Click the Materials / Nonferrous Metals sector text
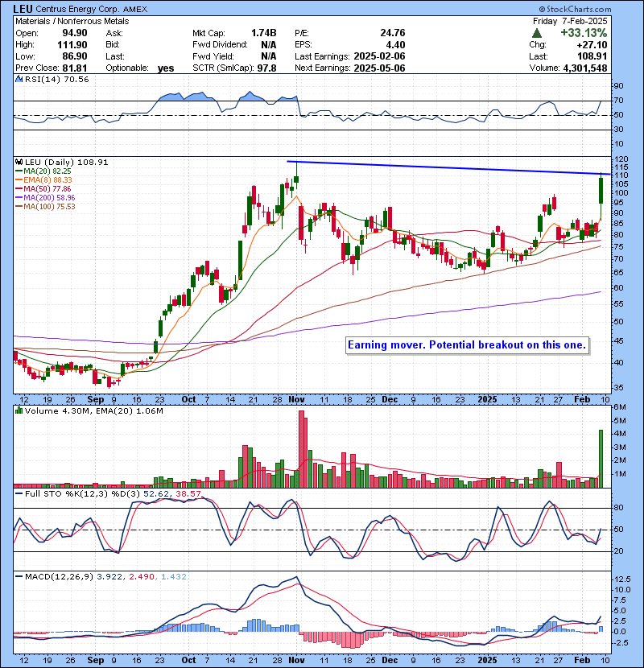This screenshot has width=644, height=668. click(x=72, y=21)
